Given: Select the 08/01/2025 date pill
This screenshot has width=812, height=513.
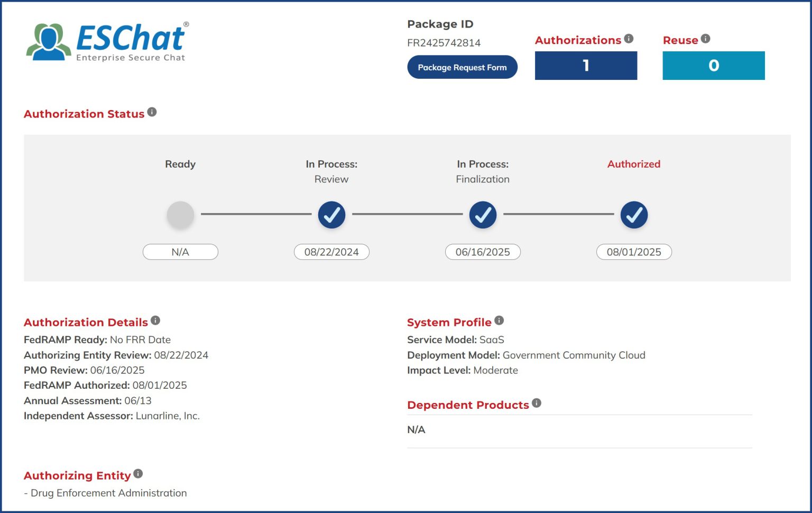Looking at the screenshot, I should 634,252.
